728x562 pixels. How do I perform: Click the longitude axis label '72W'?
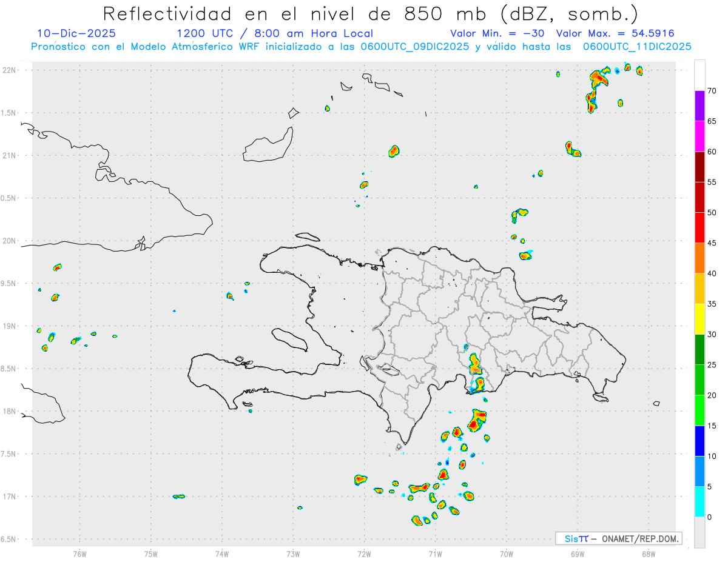pos(364,554)
